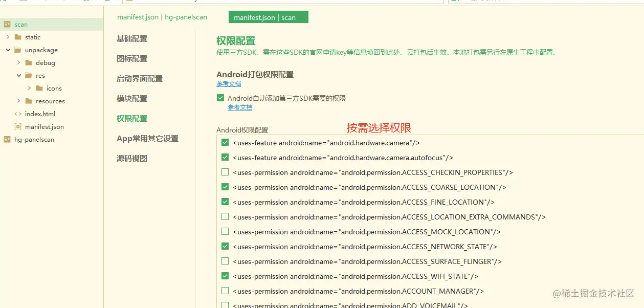Click the icons folder icon
The width and height of the screenshot is (644, 308).
(39, 89)
